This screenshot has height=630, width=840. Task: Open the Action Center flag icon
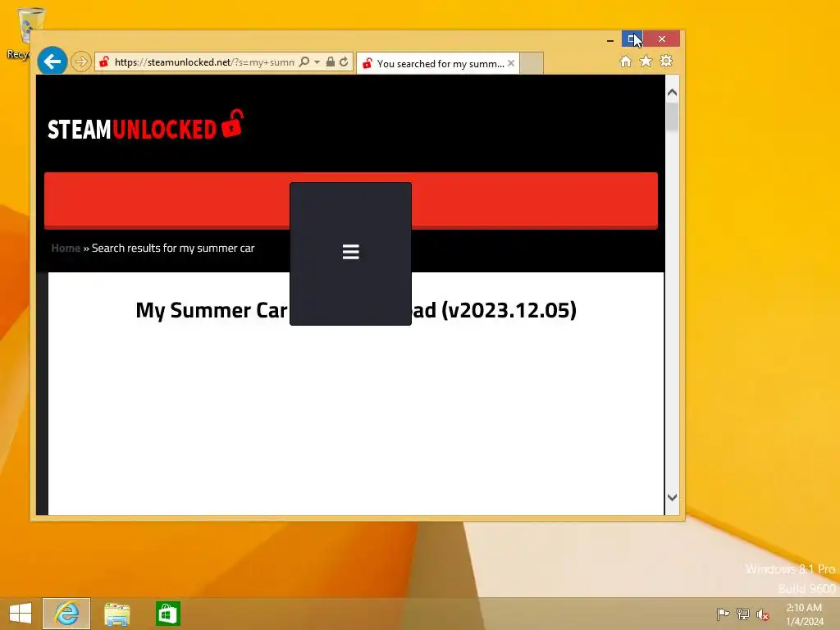click(x=723, y=614)
